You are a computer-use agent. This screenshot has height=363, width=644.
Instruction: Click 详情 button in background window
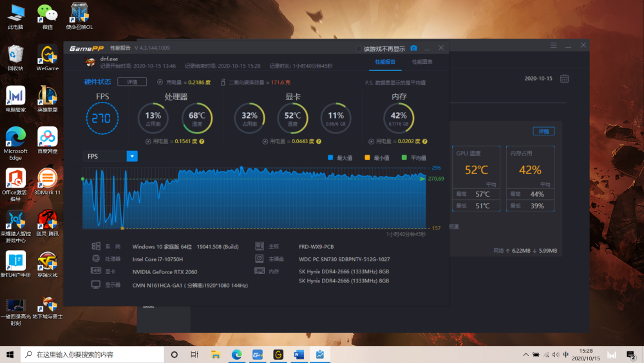click(x=544, y=131)
